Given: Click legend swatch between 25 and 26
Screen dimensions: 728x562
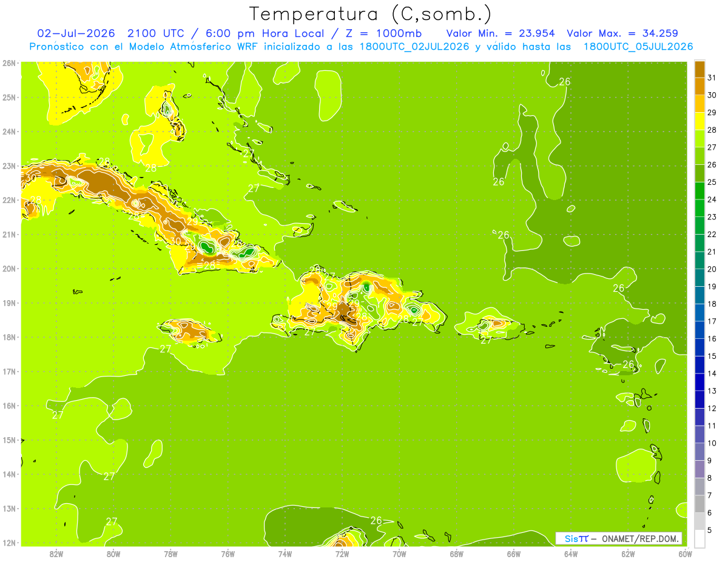Looking at the screenshot, I should pos(699,173).
